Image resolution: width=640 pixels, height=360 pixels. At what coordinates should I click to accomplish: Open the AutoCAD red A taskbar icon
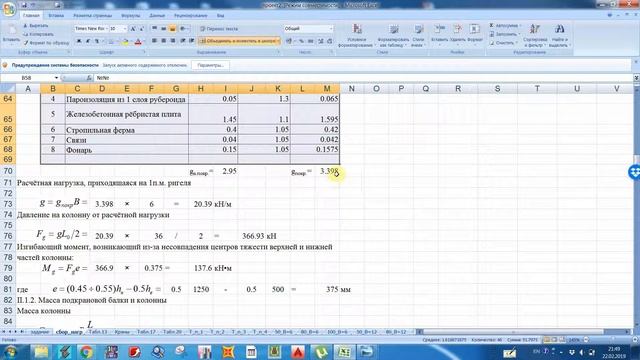(x=298, y=352)
